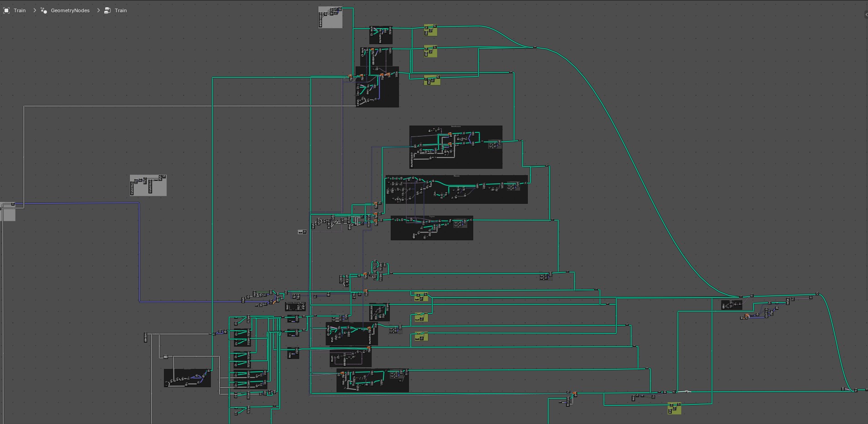Select a node in the small gray frame on the left
Viewport: 868px width, 424px height.
coord(132,187)
